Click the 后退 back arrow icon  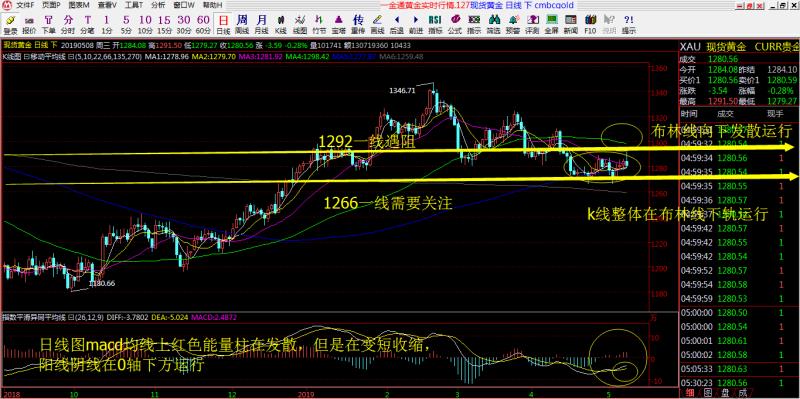pyautogui.click(x=397, y=24)
